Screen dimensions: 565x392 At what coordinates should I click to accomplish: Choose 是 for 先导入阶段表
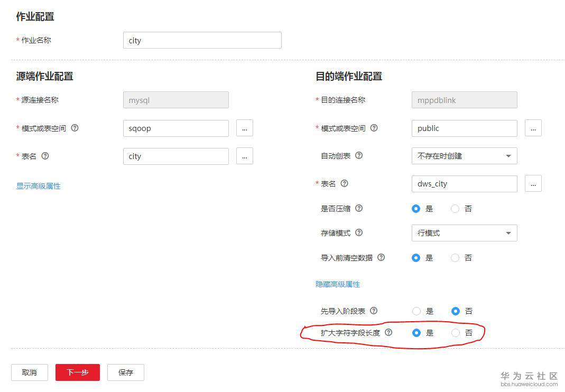click(416, 311)
